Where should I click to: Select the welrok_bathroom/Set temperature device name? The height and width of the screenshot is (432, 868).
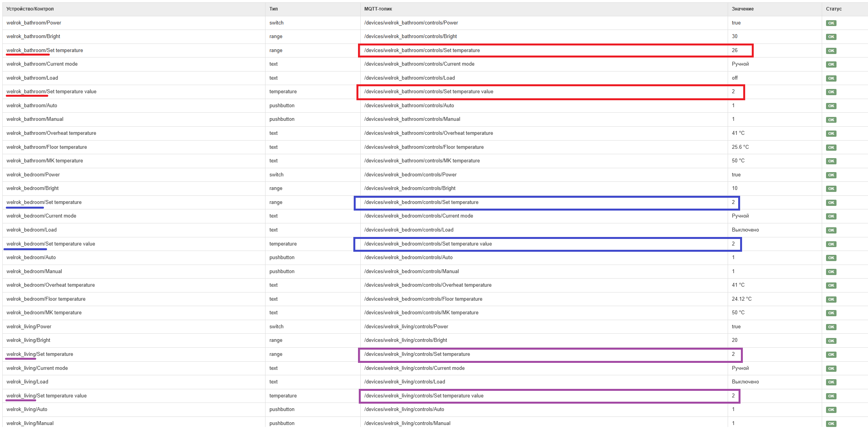45,51
